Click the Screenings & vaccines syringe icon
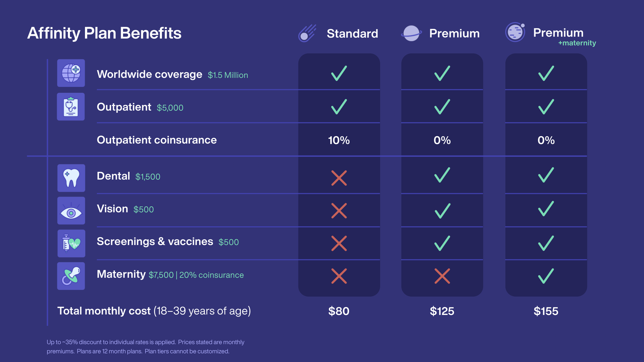Image resolution: width=644 pixels, height=362 pixels. 71,243
